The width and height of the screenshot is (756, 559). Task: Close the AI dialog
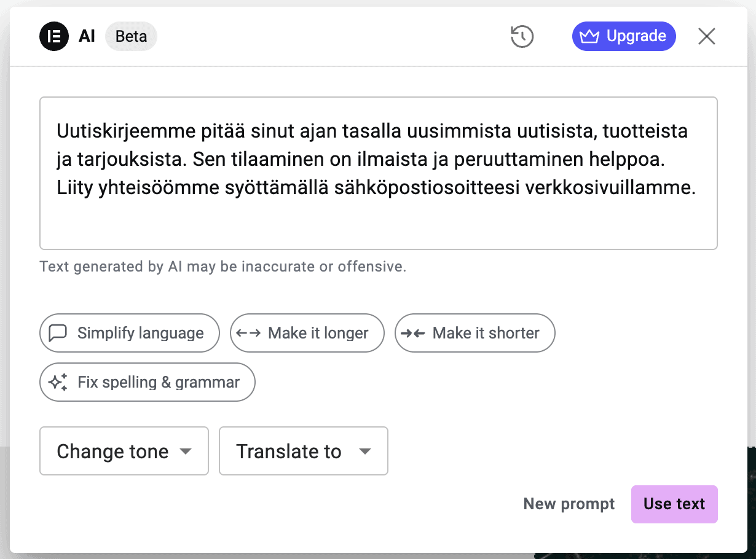[707, 36]
